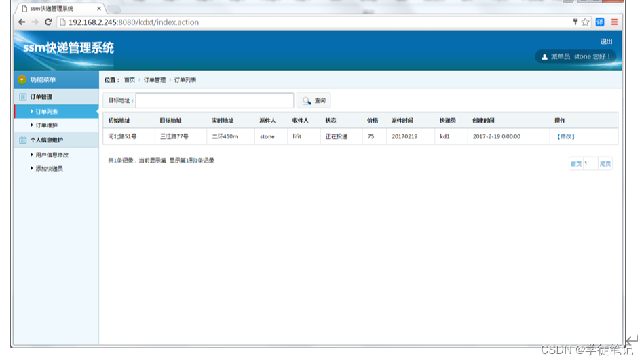Expand the 个人信息维护 menu section
644x362 pixels.
tap(56, 140)
